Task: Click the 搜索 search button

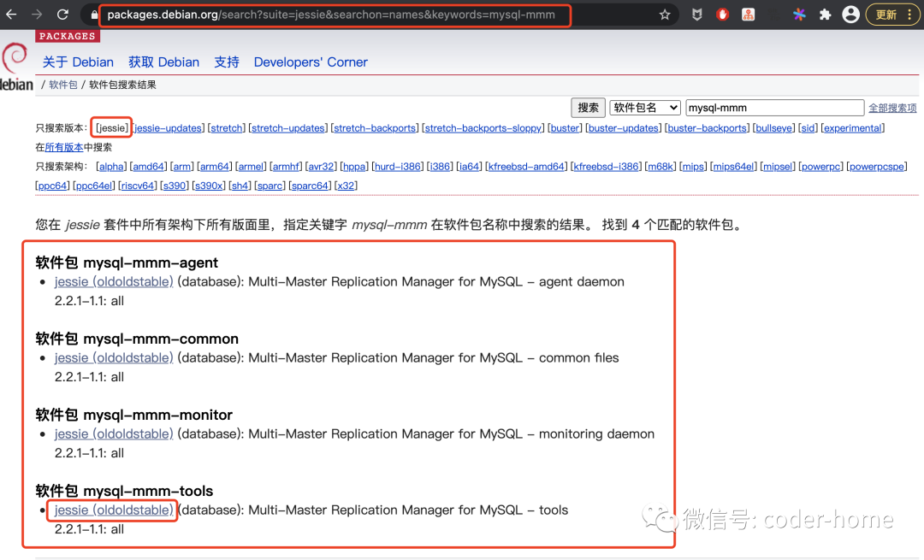Action: coord(588,108)
